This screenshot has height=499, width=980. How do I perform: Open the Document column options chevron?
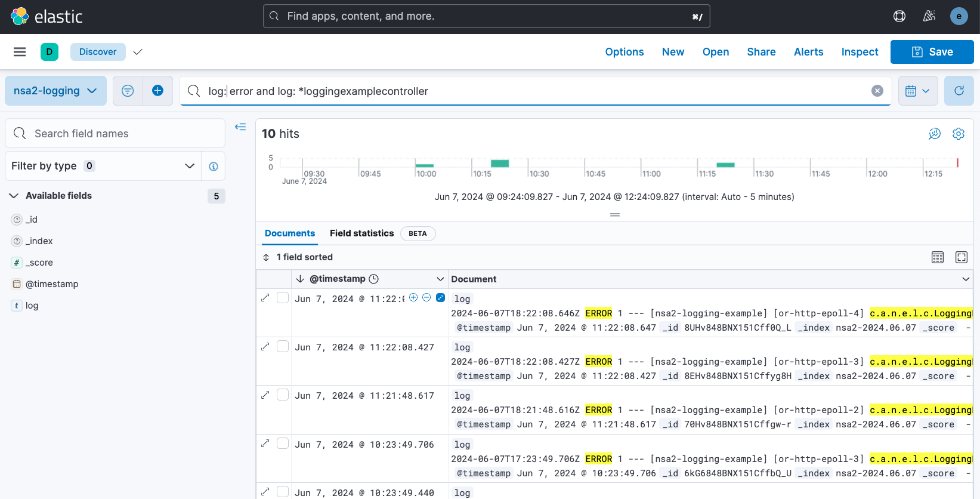coord(966,279)
